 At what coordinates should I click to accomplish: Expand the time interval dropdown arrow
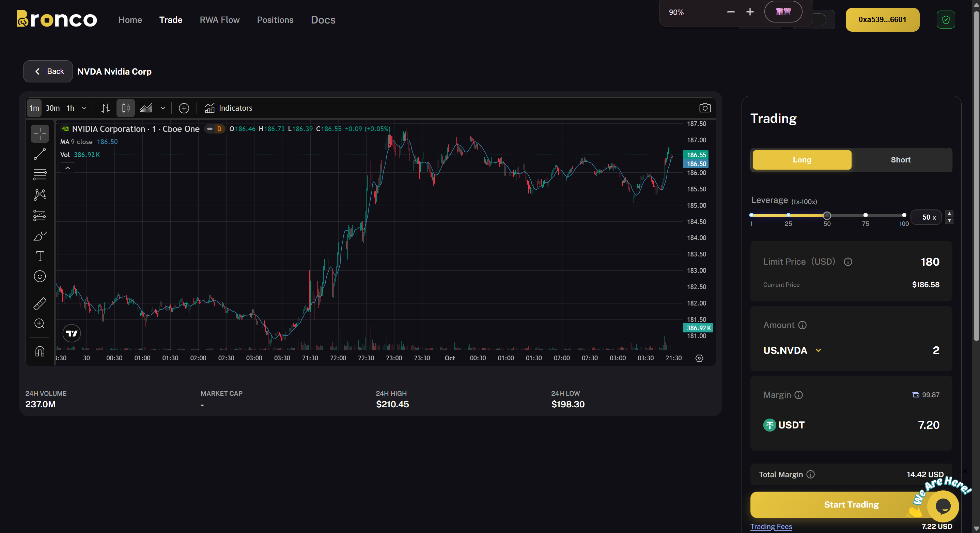84,108
